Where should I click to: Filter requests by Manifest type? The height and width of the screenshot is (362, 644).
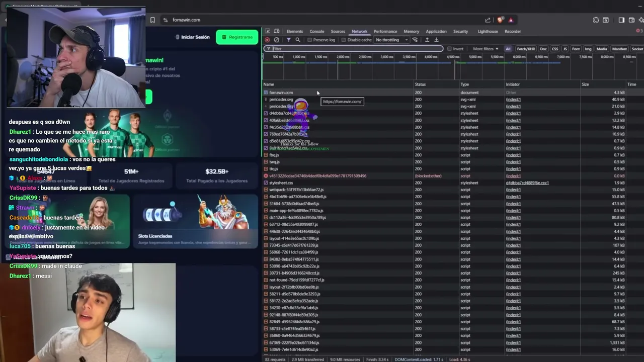pyautogui.click(x=619, y=49)
